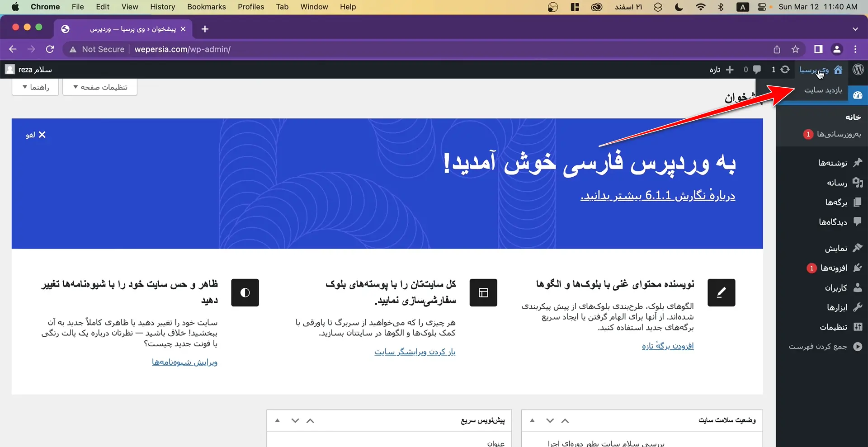
Task: Click the pencil edit icon in welcome panel
Action: click(722, 292)
